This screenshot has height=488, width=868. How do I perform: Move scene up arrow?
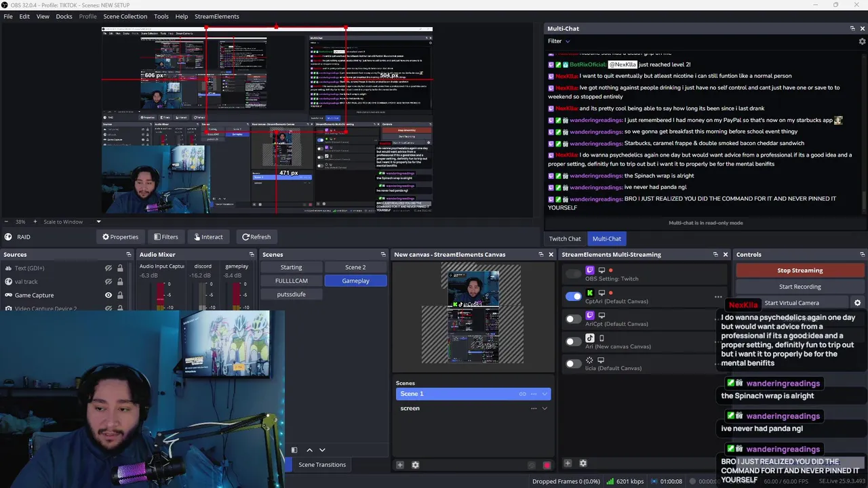coord(309,450)
